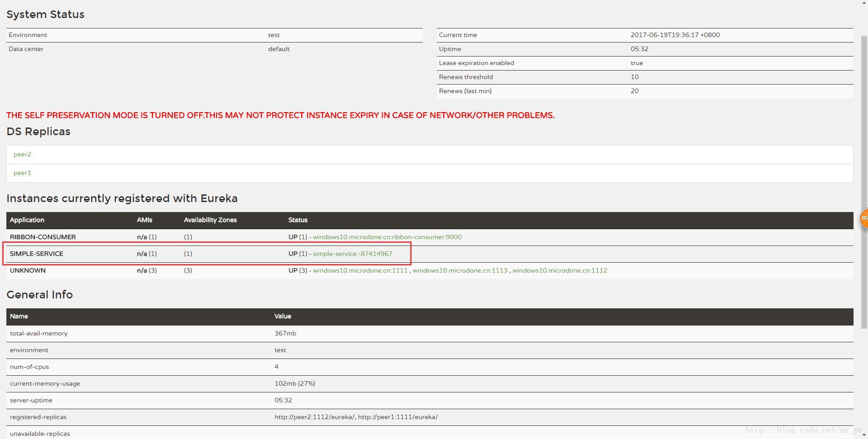Open windows10.microdone.cn:1112 instance link
Viewport: 868px width, 439px height.
coord(560,270)
